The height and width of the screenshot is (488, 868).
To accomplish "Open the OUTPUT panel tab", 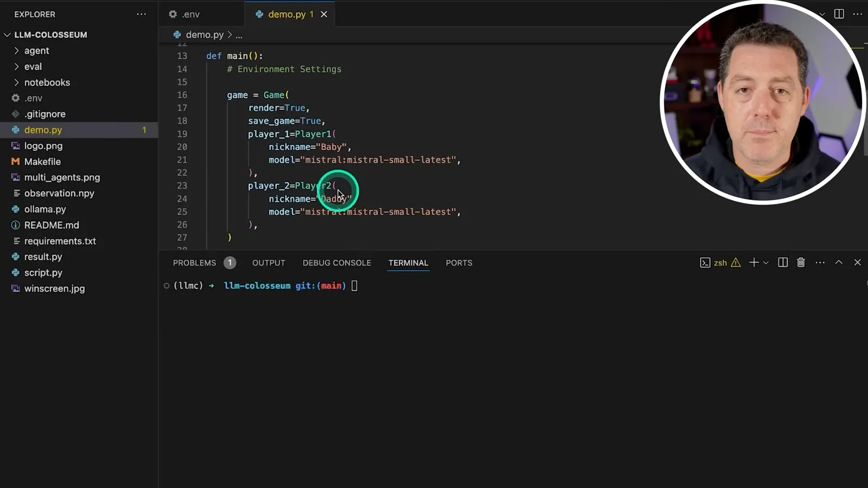I will coord(269,263).
